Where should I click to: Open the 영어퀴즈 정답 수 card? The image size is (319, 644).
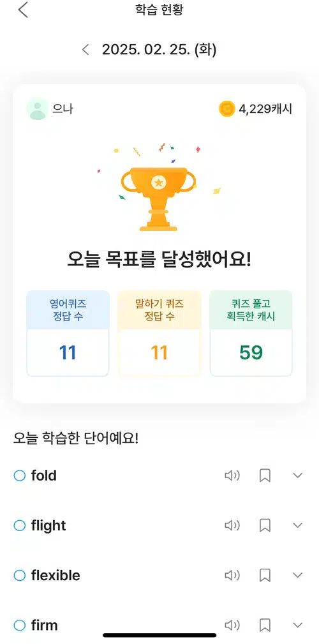click(x=68, y=334)
